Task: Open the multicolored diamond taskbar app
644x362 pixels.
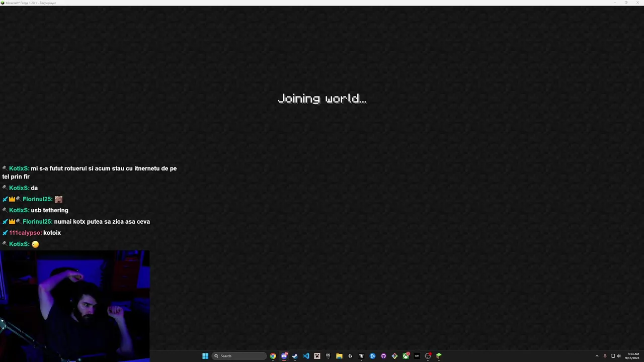Action: click(x=394, y=356)
